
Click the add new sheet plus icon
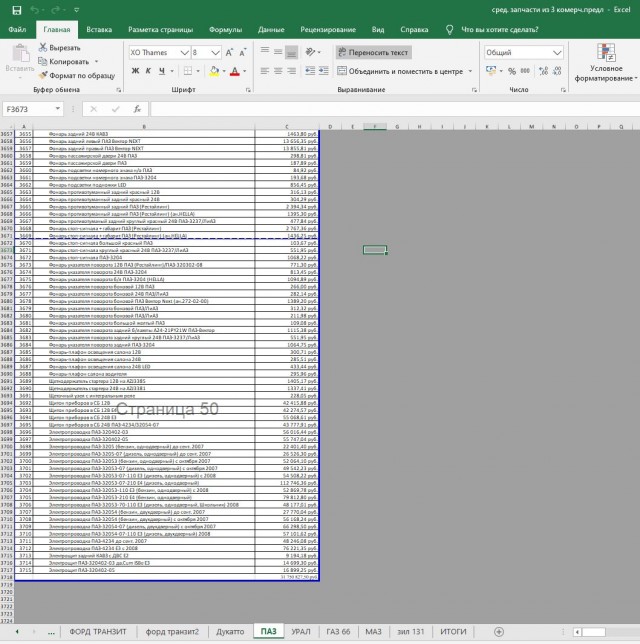499,632
